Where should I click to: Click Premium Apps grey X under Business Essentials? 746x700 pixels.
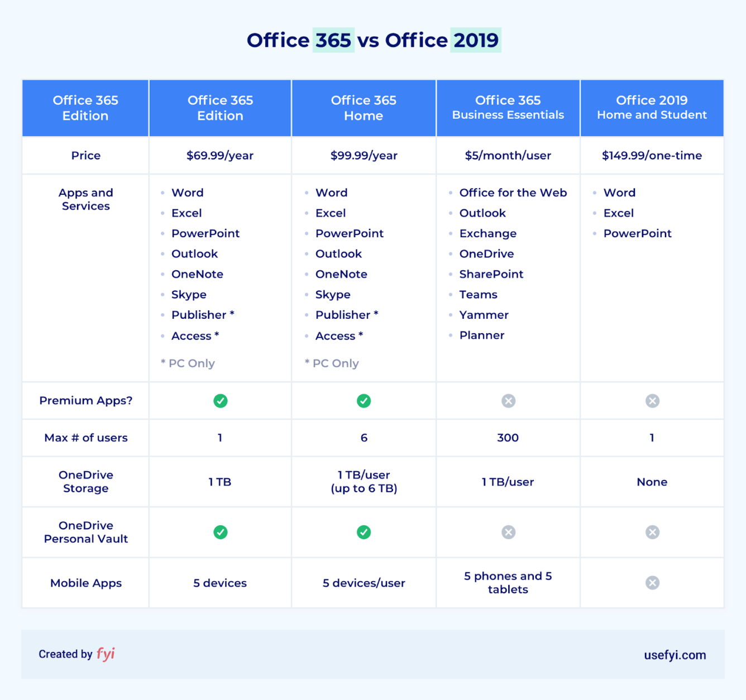coord(508,401)
